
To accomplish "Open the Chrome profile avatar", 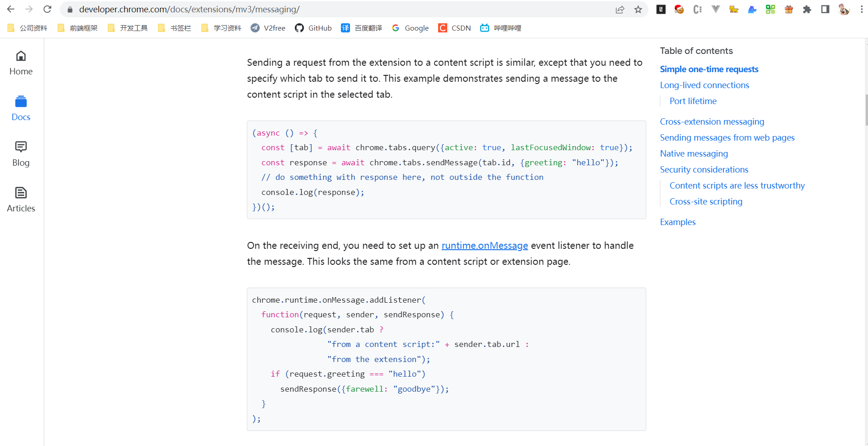I will [x=844, y=9].
